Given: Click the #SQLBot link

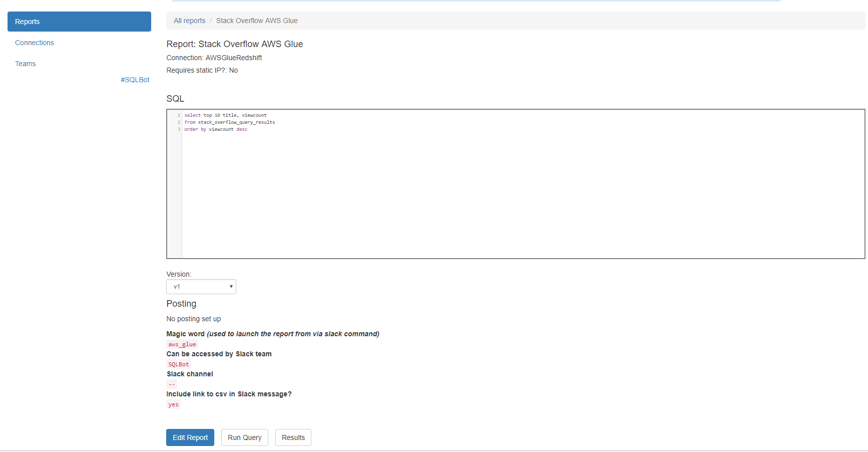Looking at the screenshot, I should tap(135, 80).
